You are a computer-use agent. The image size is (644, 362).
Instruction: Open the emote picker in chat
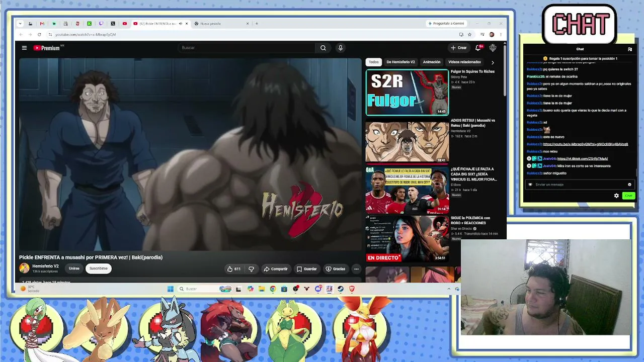tap(629, 185)
